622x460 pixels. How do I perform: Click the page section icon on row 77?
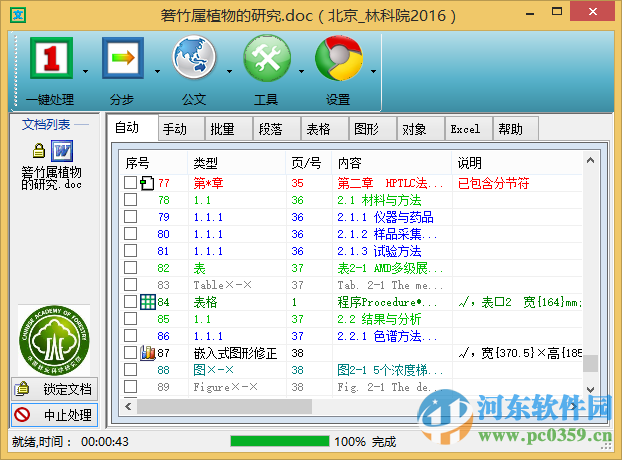tap(147, 183)
